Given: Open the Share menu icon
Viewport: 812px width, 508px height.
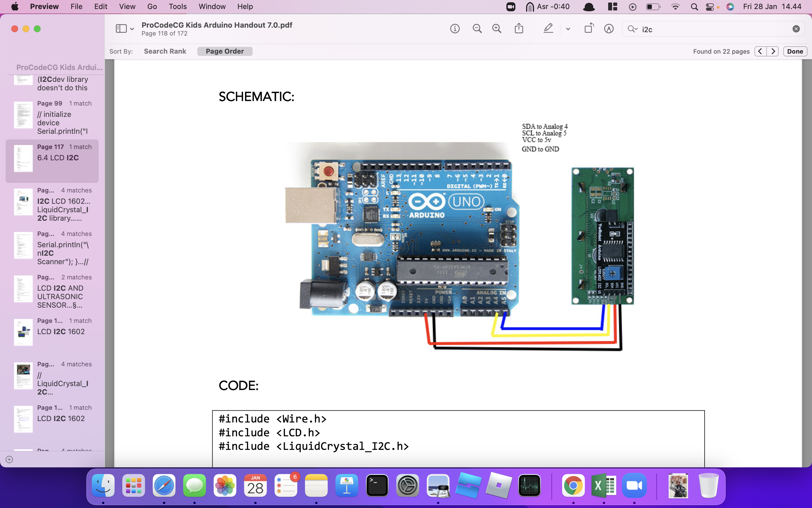Looking at the screenshot, I should pyautogui.click(x=519, y=28).
